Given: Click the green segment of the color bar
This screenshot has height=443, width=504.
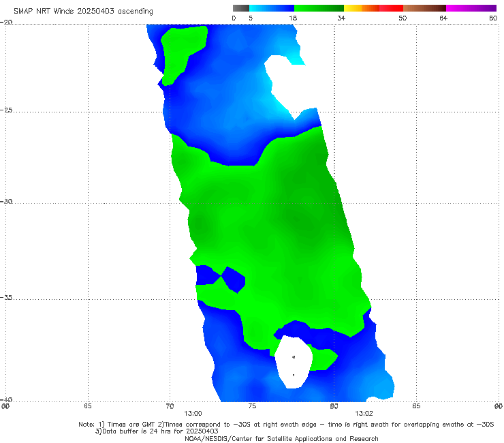Looking at the screenshot, I should 319,8.
